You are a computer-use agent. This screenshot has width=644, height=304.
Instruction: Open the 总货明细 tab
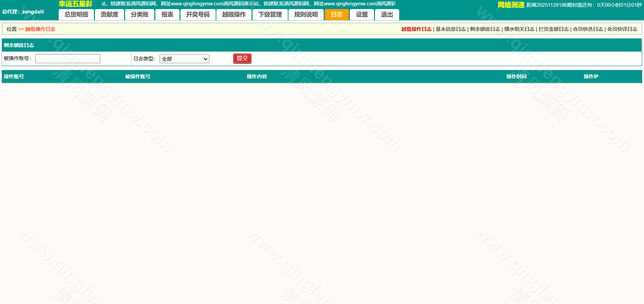coord(76,14)
